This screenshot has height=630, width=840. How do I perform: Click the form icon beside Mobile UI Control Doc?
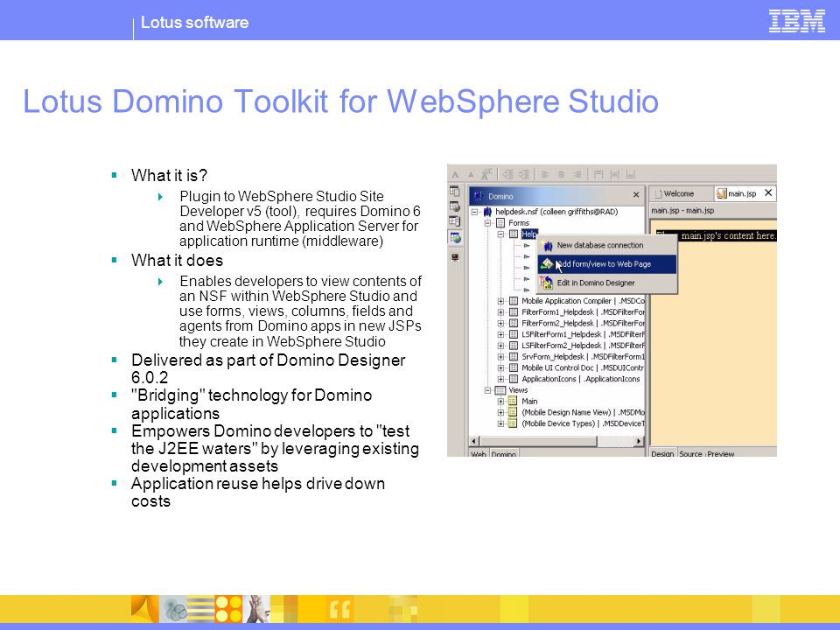[514, 368]
